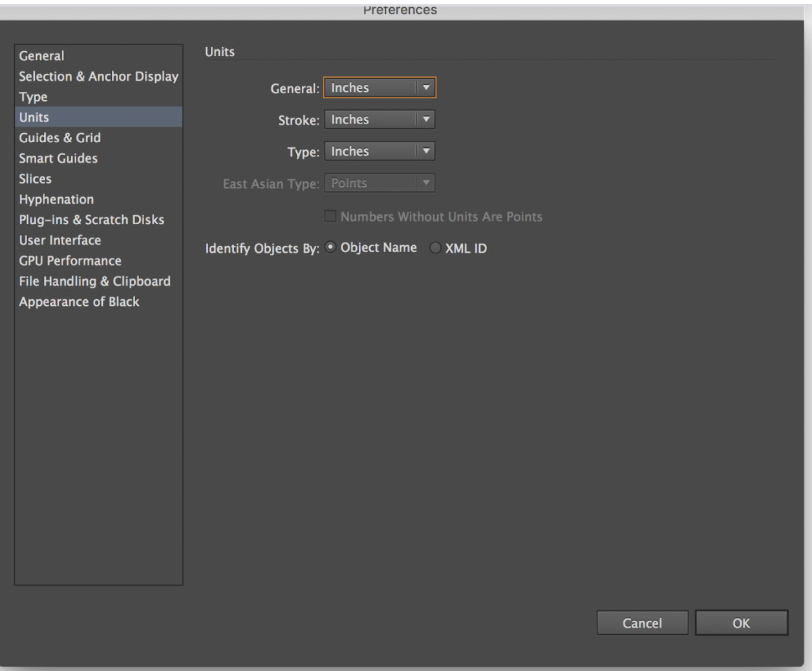812x671 pixels.
Task: Select Selection & Anchor Display category
Action: [x=98, y=76]
